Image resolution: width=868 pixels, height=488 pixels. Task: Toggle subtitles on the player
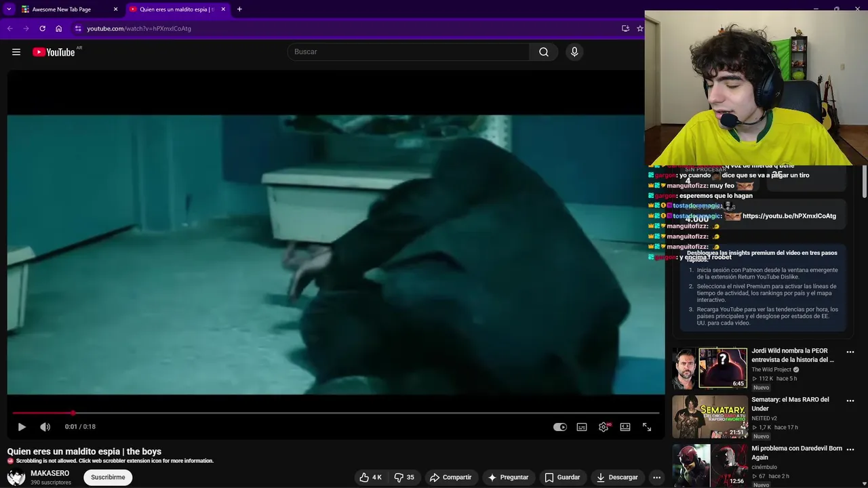click(x=582, y=427)
